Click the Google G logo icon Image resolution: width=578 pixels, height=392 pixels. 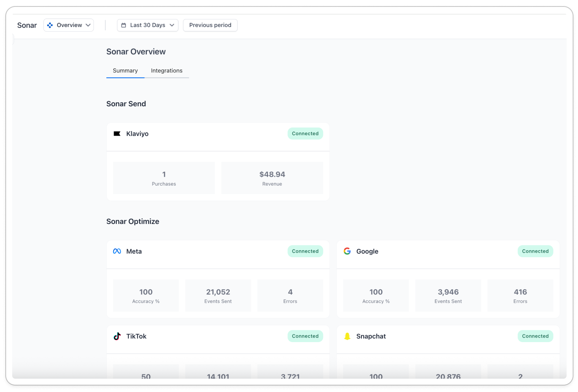click(347, 251)
